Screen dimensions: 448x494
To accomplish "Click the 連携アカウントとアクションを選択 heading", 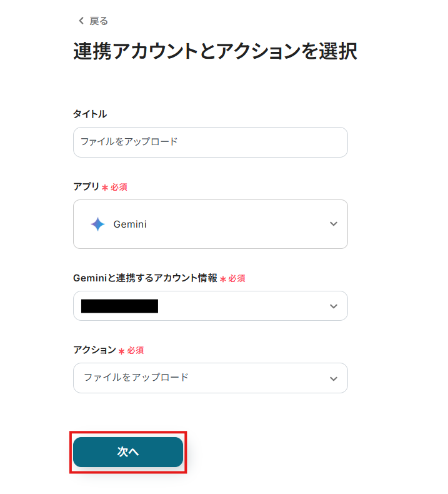I will click(215, 52).
